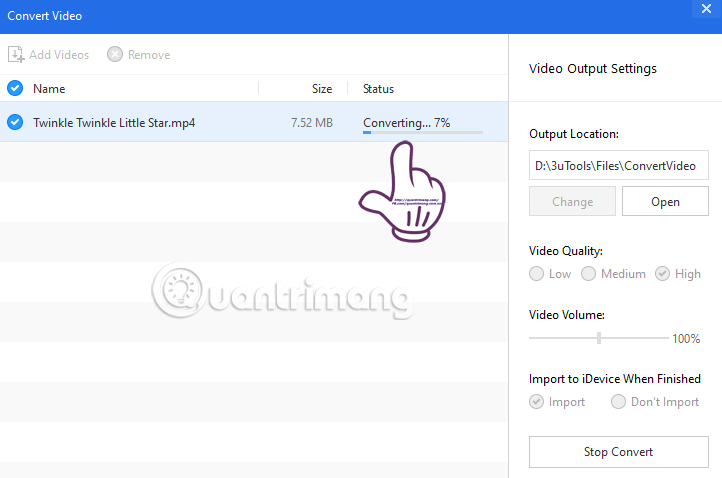Sort by the Size column header
722x478 pixels.
click(321, 89)
